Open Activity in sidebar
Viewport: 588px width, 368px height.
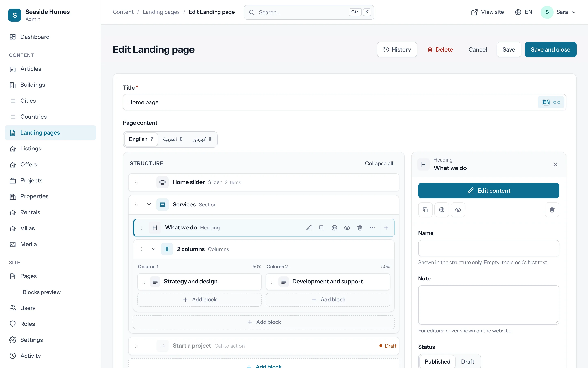pyautogui.click(x=50, y=356)
